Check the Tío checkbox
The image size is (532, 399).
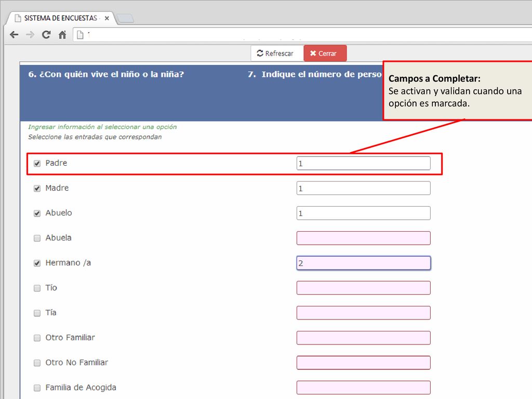37,288
